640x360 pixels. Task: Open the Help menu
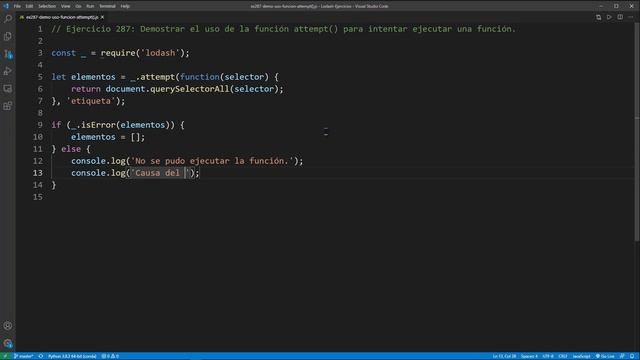click(x=125, y=6)
